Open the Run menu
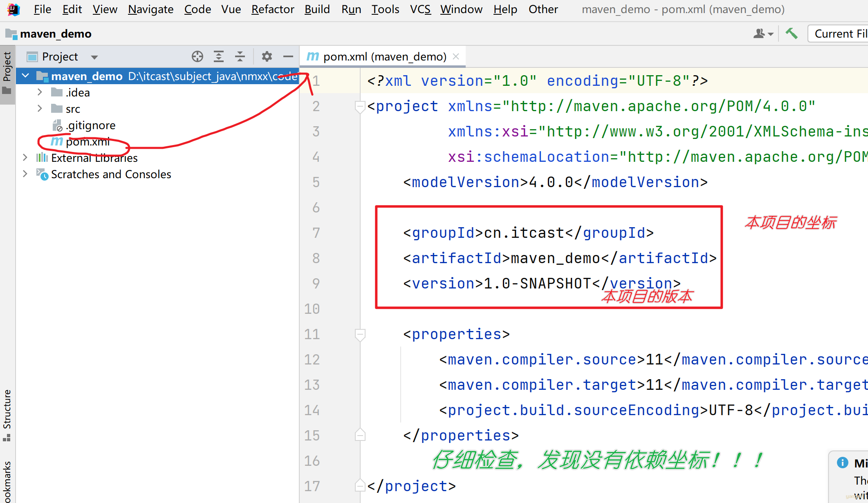This screenshot has height=503, width=868. click(351, 9)
